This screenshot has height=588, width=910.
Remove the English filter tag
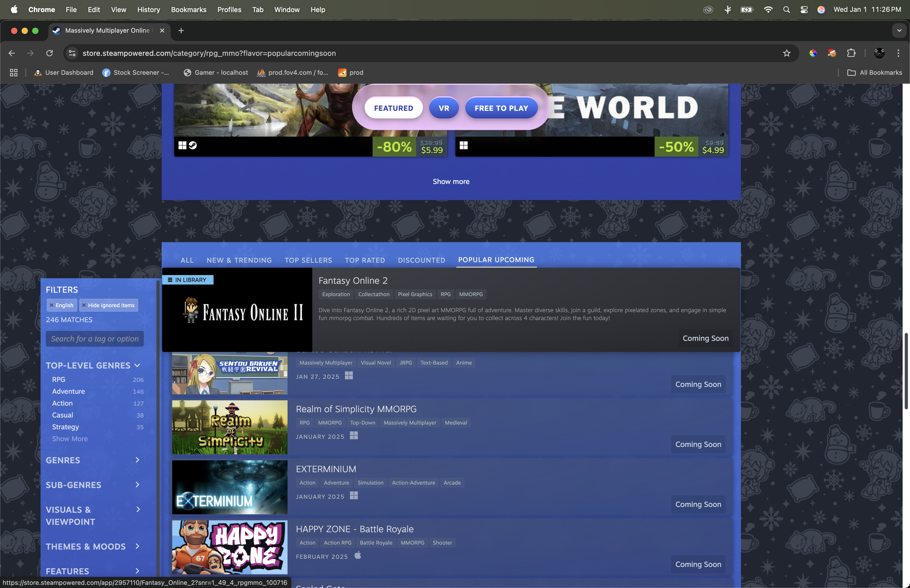point(52,305)
